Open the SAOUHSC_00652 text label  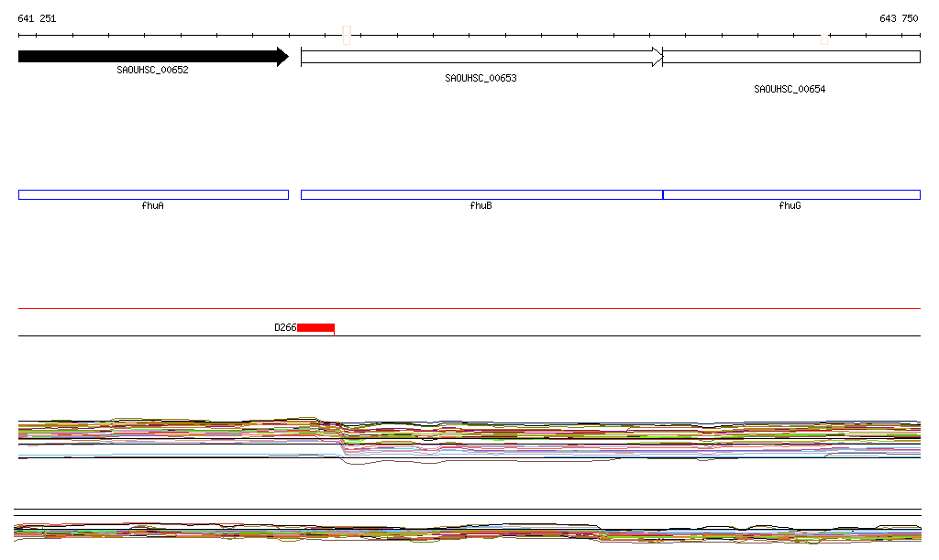(152, 71)
